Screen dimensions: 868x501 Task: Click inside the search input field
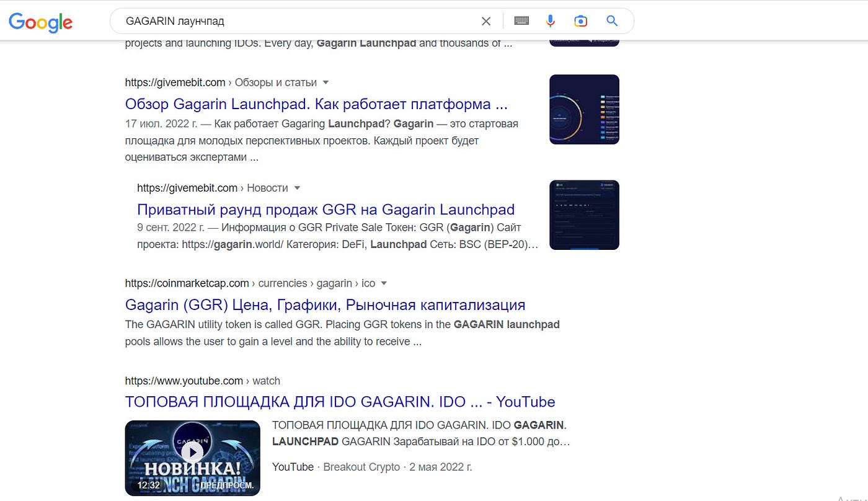[x=279, y=20]
